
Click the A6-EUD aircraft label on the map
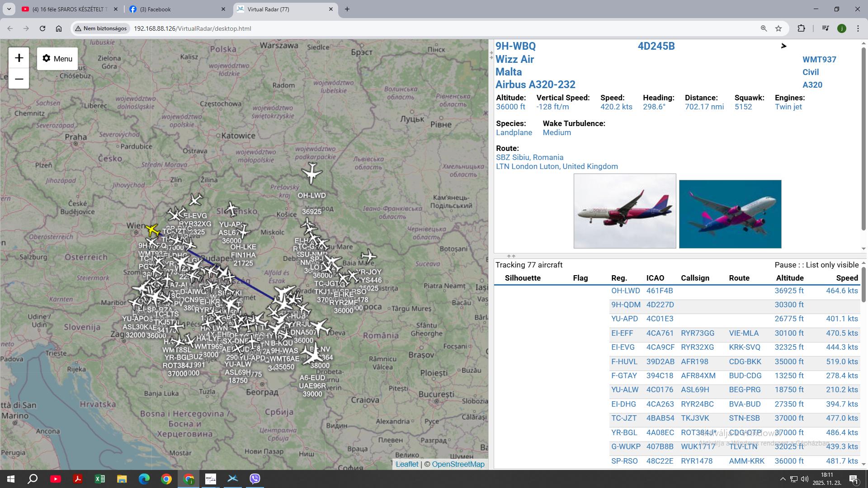point(312,378)
